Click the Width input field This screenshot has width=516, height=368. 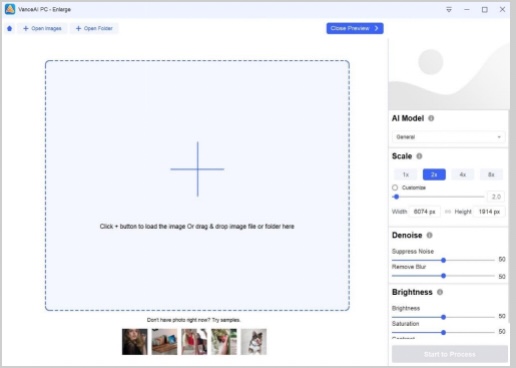(425, 212)
